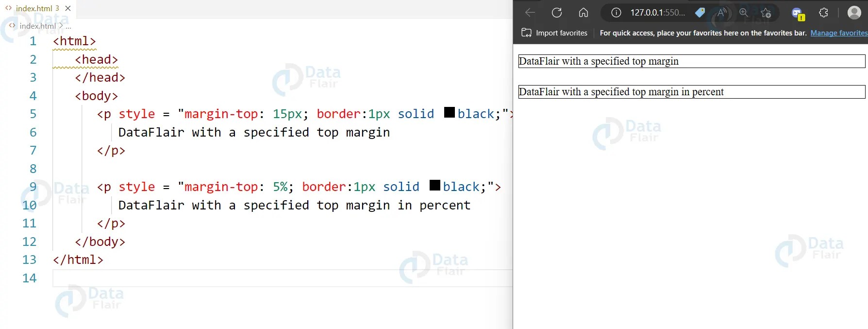Image resolution: width=868 pixels, height=329 pixels.
Task: Click the 127.0.0.1 address bar URL
Action: coord(658,13)
